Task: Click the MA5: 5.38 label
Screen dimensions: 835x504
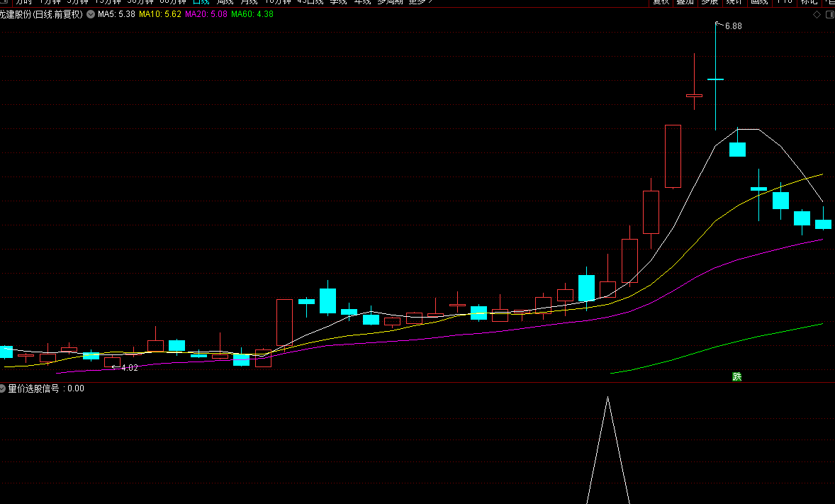Action: click(116, 14)
